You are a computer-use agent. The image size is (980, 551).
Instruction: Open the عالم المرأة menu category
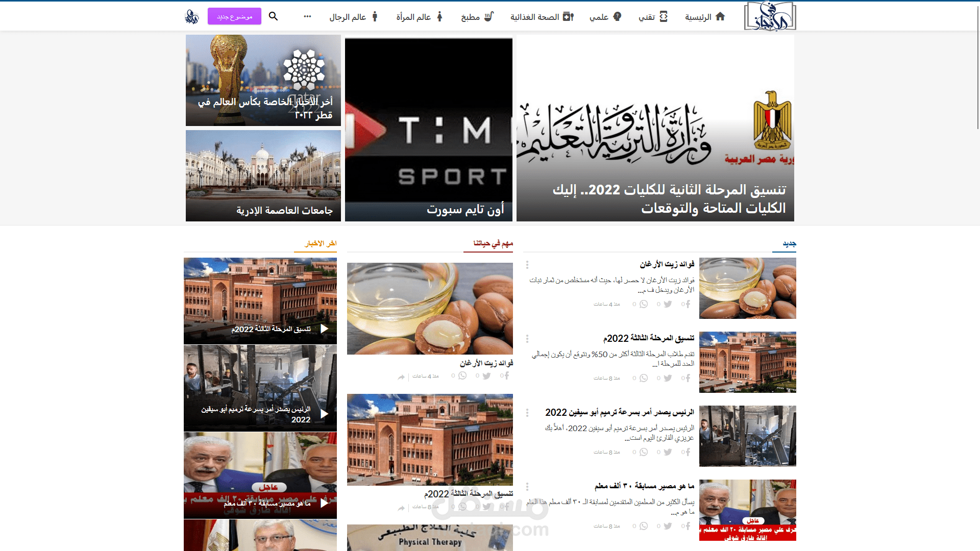tap(420, 17)
